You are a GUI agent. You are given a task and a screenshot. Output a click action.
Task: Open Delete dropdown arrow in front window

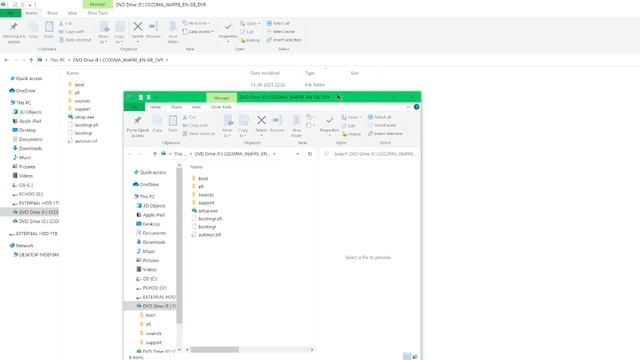(261, 136)
